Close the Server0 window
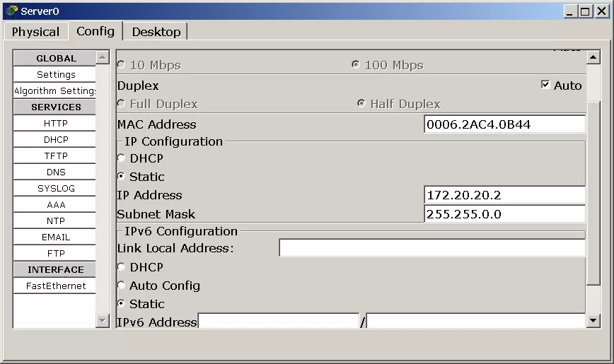 [601, 11]
